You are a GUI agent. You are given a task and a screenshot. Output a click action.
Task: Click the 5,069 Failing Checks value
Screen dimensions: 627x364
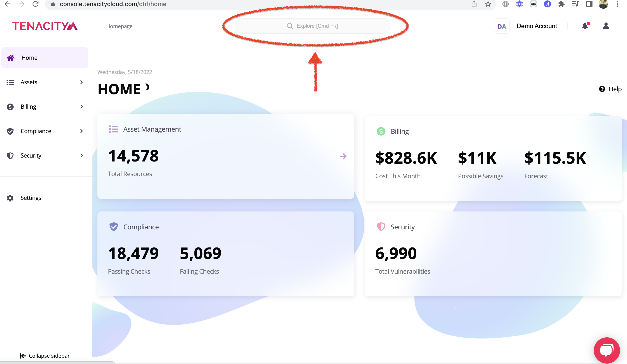[x=201, y=253]
